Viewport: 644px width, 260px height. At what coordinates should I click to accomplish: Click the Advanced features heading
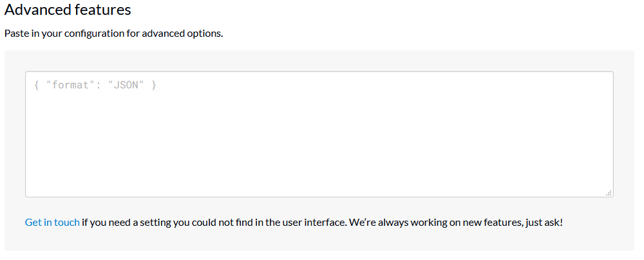[x=68, y=10]
